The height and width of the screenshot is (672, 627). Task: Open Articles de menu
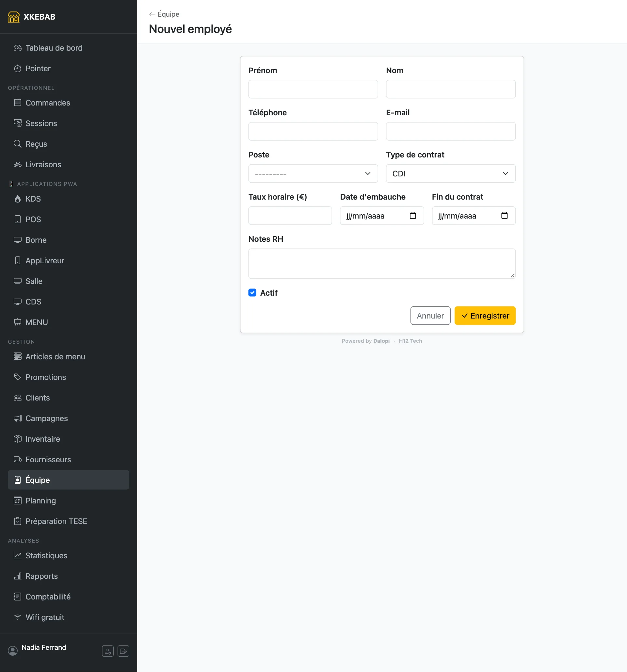tap(69, 357)
